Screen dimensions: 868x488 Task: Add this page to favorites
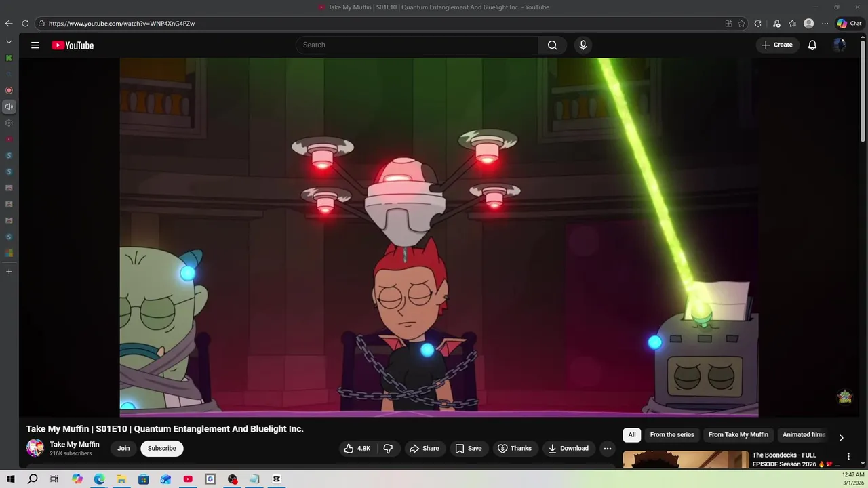pos(742,23)
